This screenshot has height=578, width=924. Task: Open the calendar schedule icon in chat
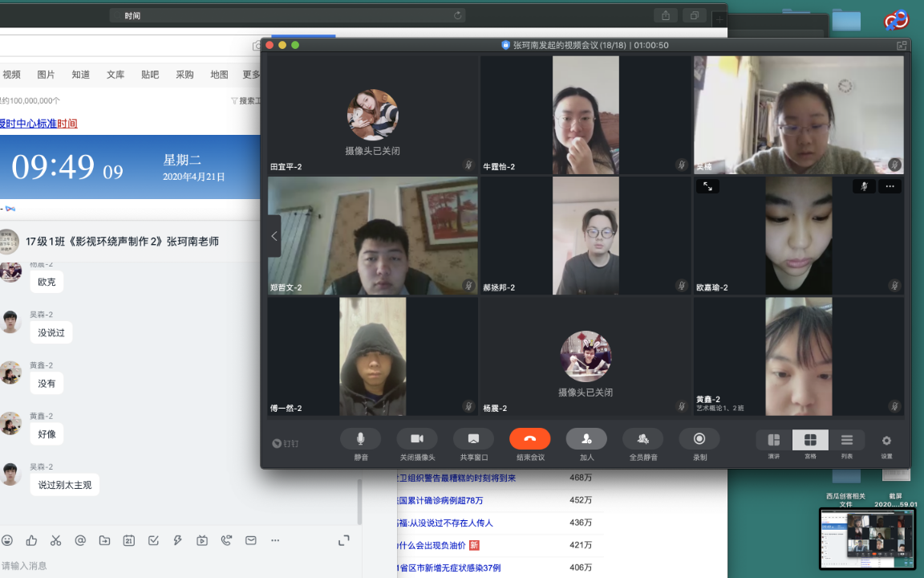(x=128, y=541)
